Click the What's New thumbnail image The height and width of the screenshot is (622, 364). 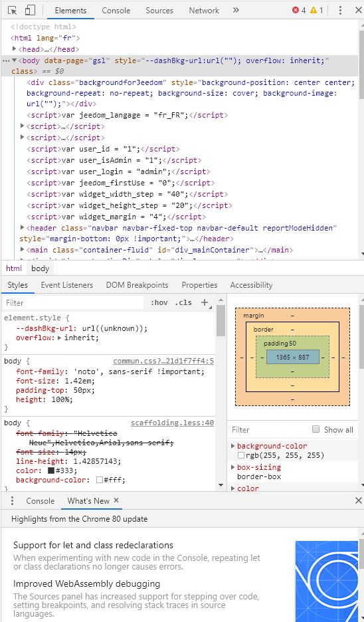327,581
